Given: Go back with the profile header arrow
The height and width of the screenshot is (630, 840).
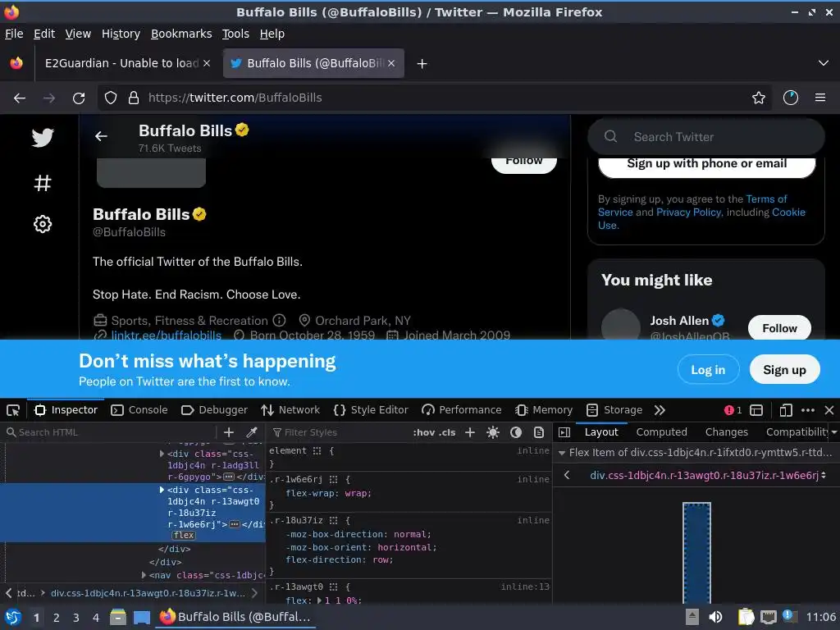Looking at the screenshot, I should pos(101,137).
